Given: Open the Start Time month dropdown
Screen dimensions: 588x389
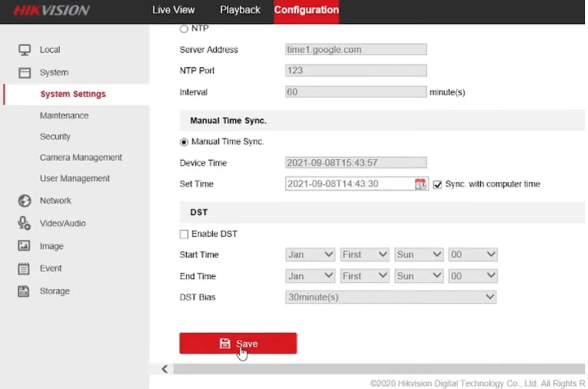Looking at the screenshot, I should click(x=310, y=254).
